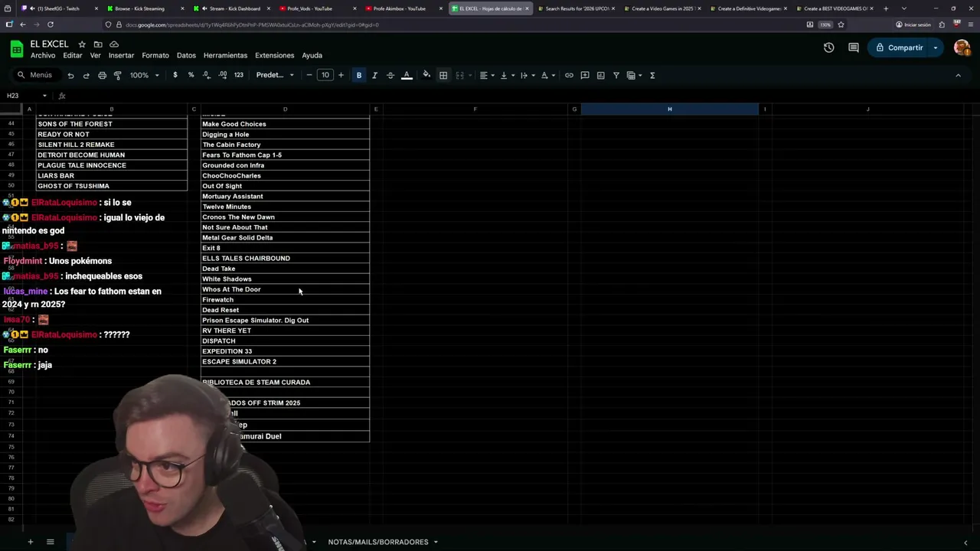980x551 pixels.
Task: Click the font size 10 field
Action: (x=325, y=75)
